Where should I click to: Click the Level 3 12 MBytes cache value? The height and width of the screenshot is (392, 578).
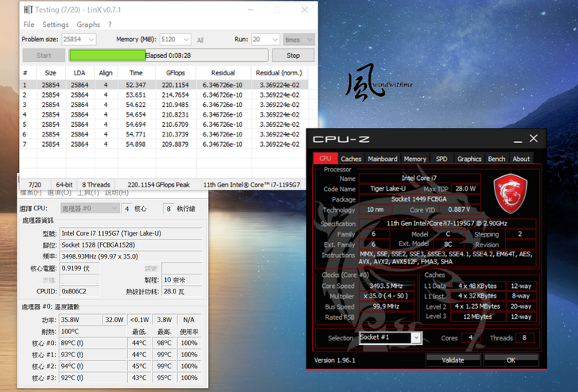(478, 317)
